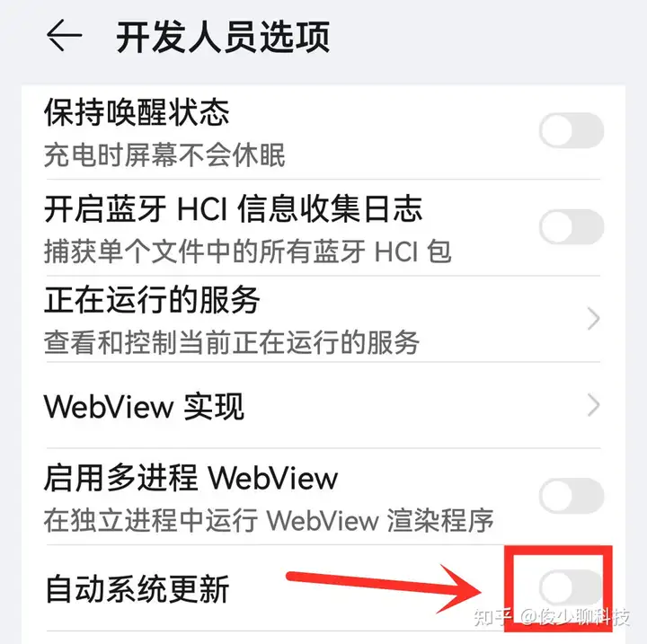The height and width of the screenshot is (644, 647).
Task: Click the 知乎 @俊小聊科技 watermark
Action: tap(552, 617)
